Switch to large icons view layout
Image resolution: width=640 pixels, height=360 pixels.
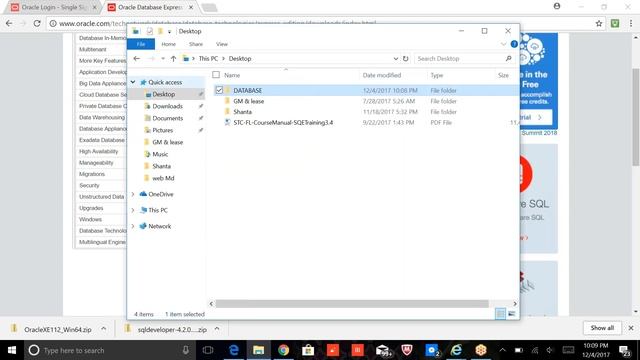511,314
